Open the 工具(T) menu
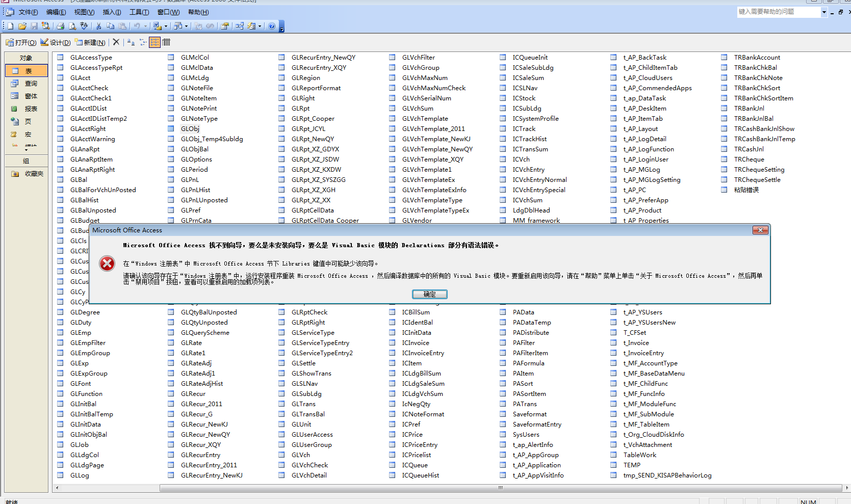Viewport: 851px width, 504px height. coord(139,12)
